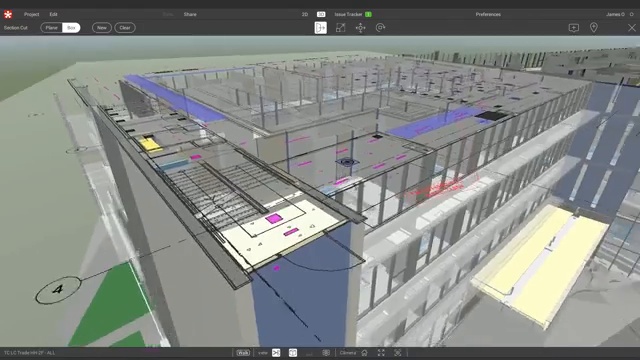The image size is (640, 360).
Task: Click the focus selection frame icon
Action: [398, 353]
